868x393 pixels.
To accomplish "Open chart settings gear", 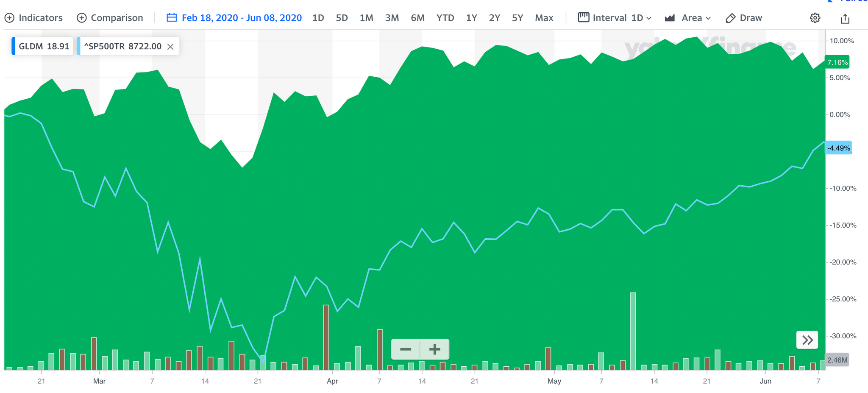I will [815, 18].
